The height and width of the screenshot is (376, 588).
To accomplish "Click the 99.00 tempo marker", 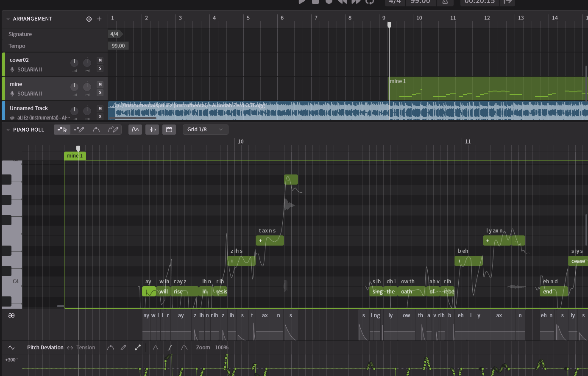I will tap(118, 46).
